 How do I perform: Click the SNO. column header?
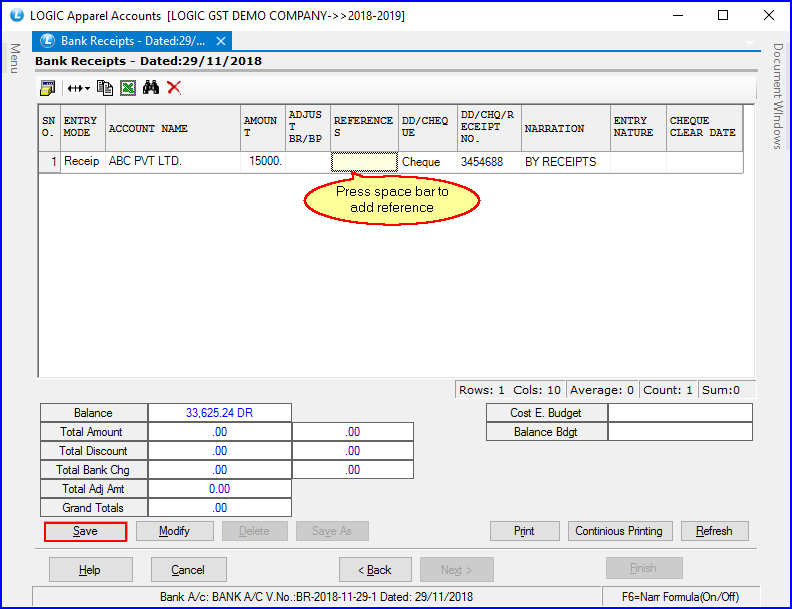(x=50, y=128)
